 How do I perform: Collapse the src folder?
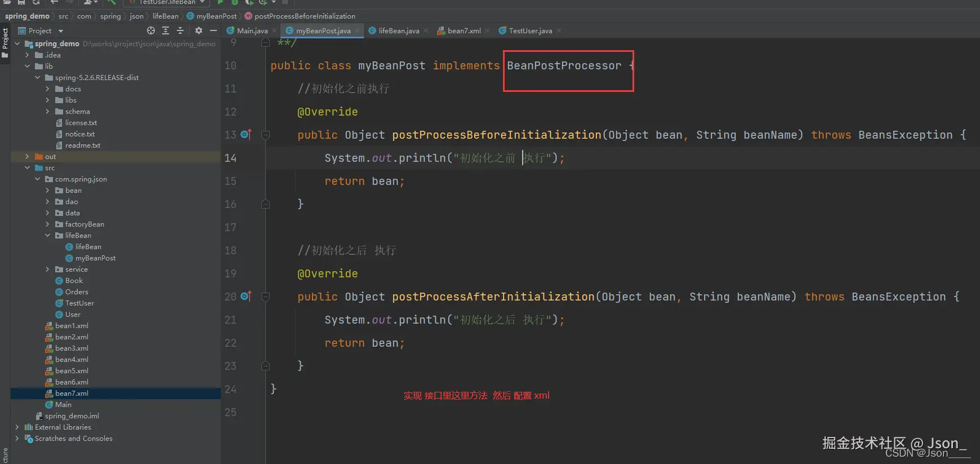[27, 167]
